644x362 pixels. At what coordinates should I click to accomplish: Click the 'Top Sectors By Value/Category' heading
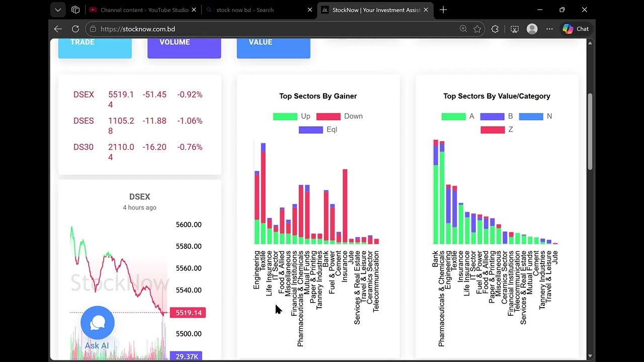(497, 96)
